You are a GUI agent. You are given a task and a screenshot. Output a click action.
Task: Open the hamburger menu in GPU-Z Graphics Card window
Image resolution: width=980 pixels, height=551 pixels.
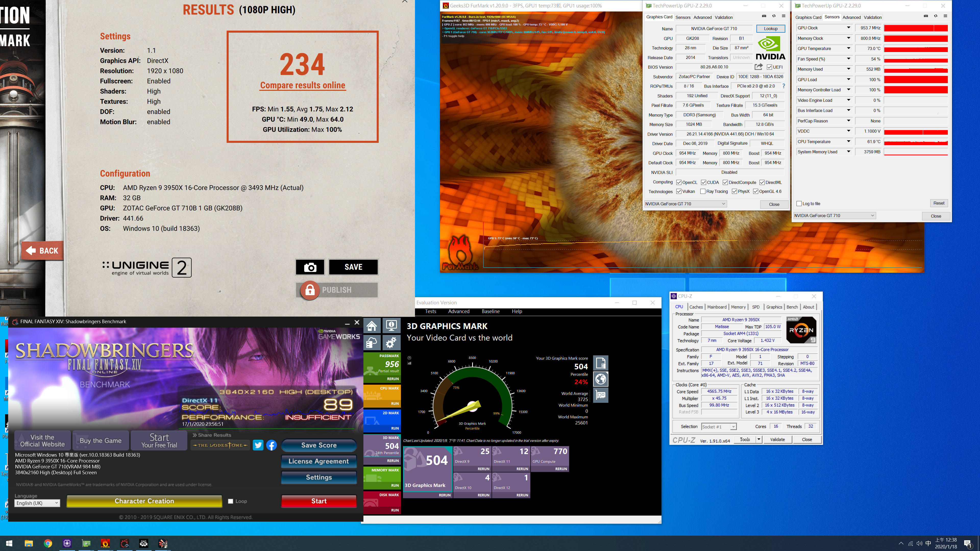tap(784, 16)
